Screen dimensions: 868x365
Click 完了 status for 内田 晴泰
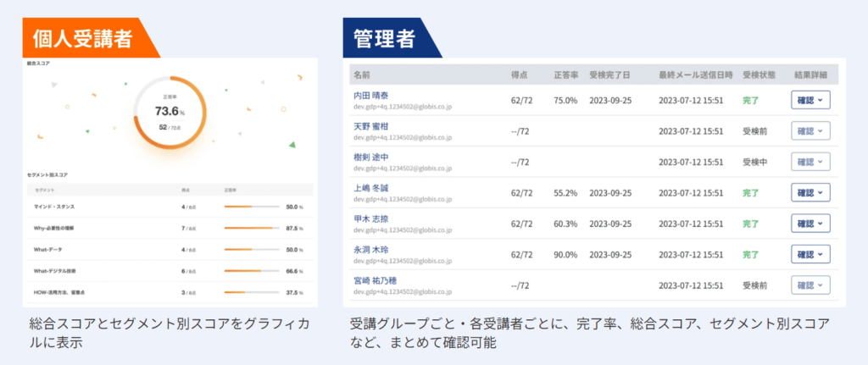click(750, 100)
